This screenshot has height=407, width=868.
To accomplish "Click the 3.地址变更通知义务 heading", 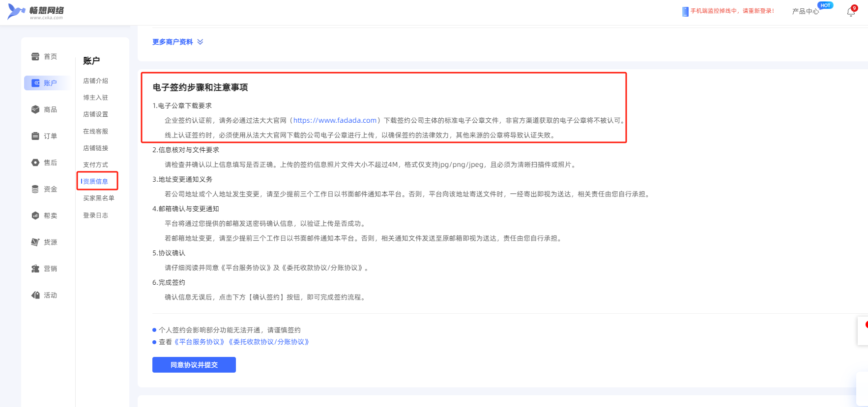I will pos(182,179).
